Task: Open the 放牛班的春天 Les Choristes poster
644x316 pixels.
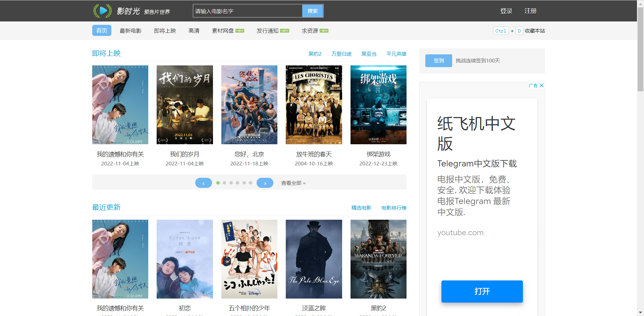Action: point(314,105)
